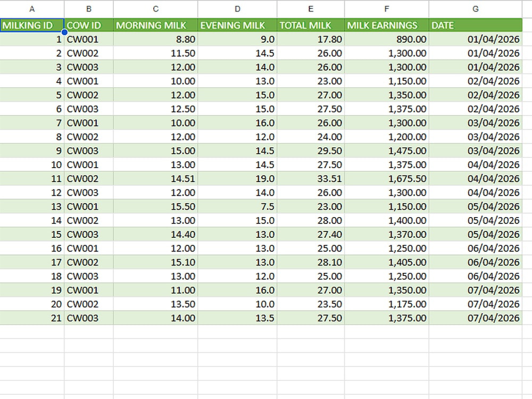Select milking ID cell 21
The height and width of the screenshot is (399, 532).
click(32, 318)
